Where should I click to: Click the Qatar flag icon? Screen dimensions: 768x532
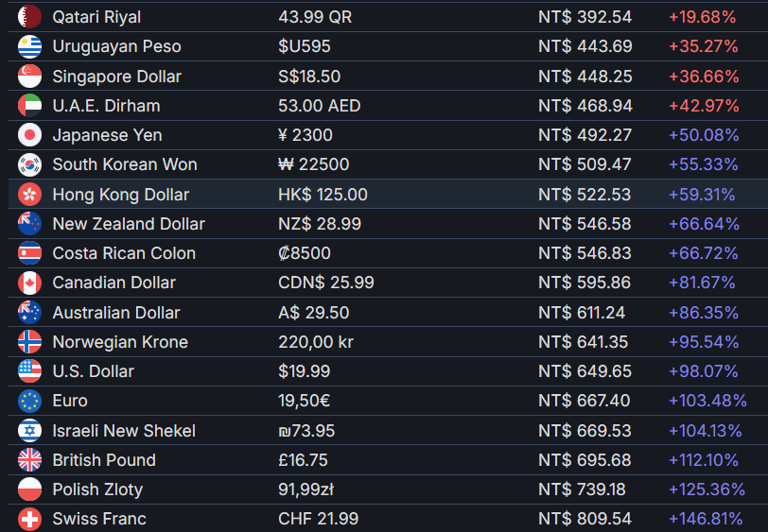pyautogui.click(x=29, y=17)
